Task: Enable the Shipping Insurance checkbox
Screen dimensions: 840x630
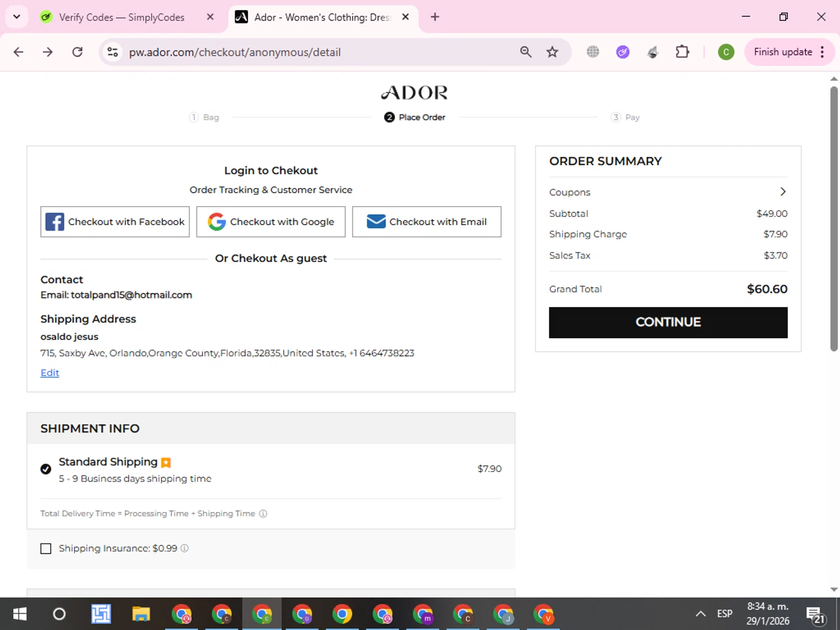Action: coord(46,549)
